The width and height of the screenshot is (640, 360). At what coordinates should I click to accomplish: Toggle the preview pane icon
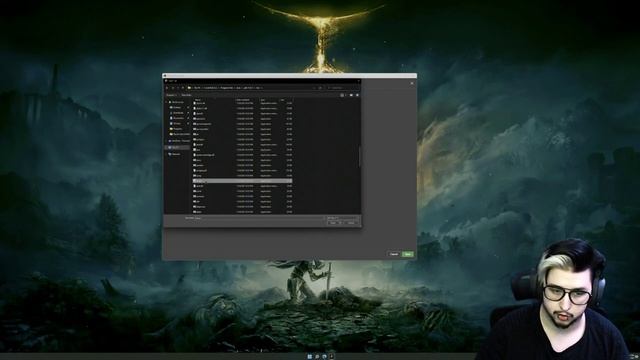tap(351, 95)
